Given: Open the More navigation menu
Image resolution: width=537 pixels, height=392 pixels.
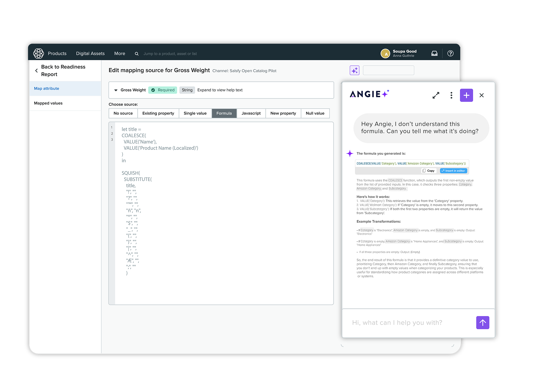Looking at the screenshot, I should point(119,53).
